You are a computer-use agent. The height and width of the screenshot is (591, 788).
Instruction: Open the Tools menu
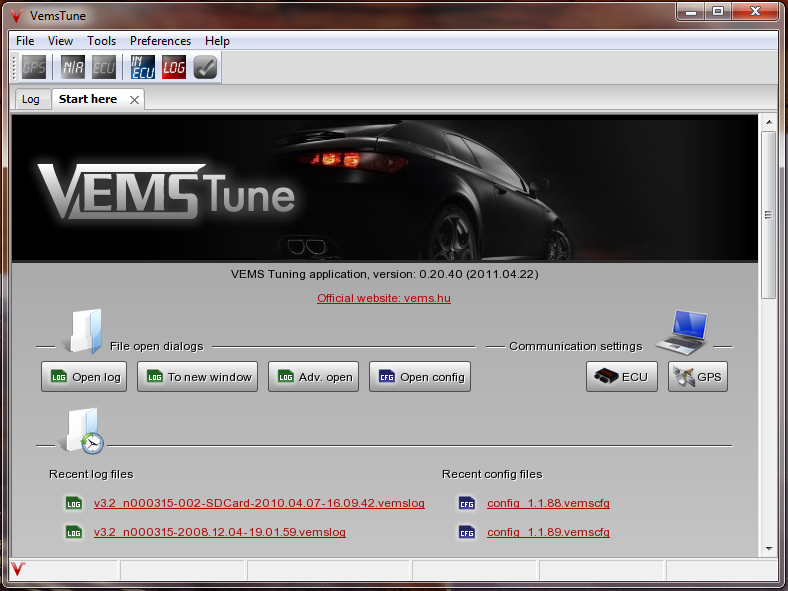(x=101, y=41)
